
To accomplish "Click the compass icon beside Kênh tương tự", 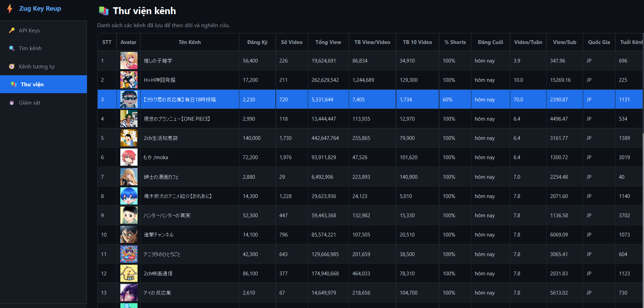I will point(12,66).
